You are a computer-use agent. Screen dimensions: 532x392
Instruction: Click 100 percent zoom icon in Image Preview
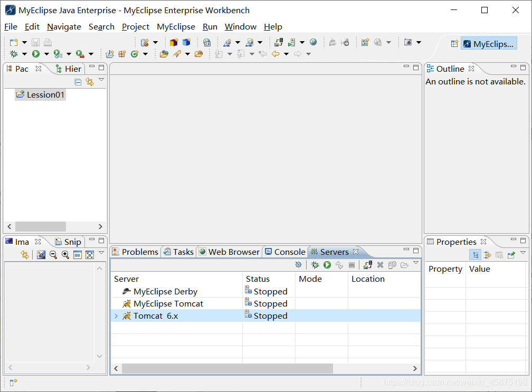(78, 255)
